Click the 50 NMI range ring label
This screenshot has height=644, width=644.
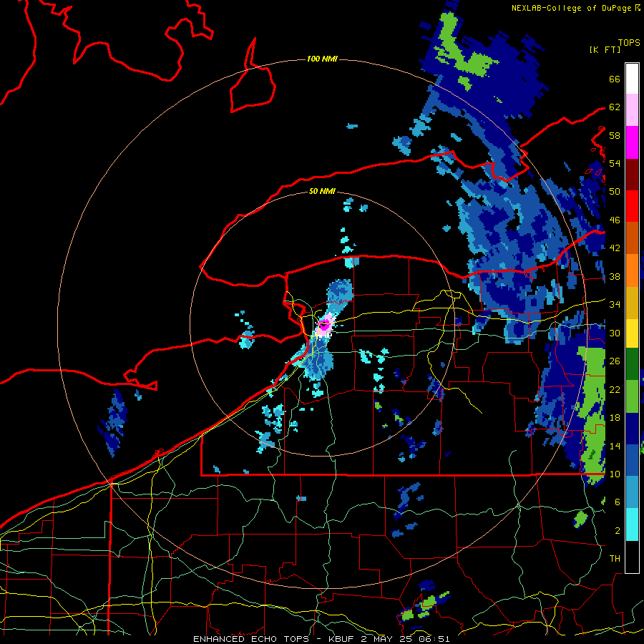click(x=322, y=191)
